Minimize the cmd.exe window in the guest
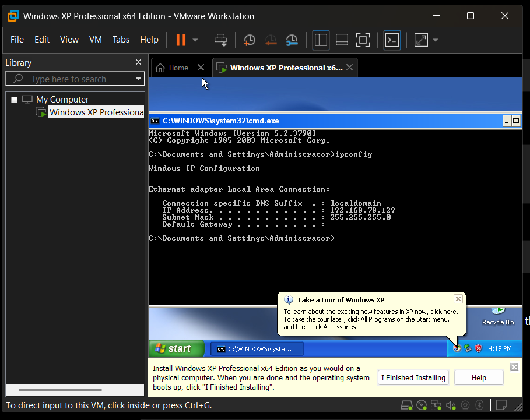Image resolution: width=530 pixels, height=420 pixels. (x=506, y=121)
